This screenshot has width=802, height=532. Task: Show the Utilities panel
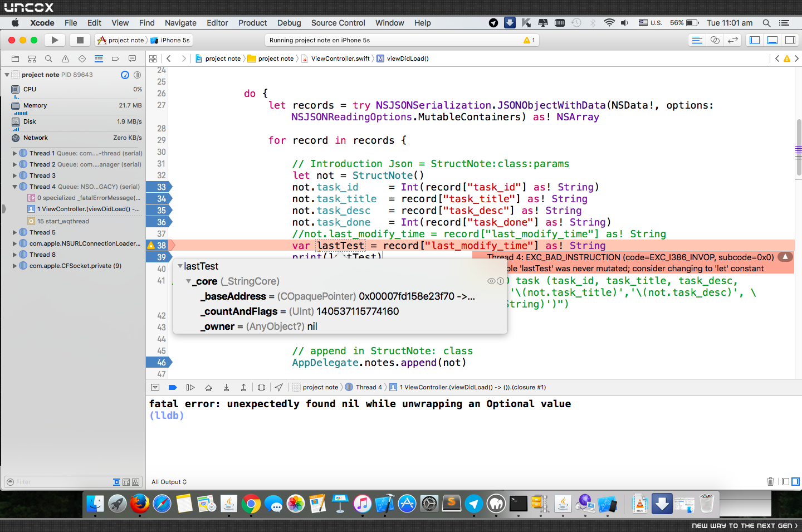coord(790,40)
